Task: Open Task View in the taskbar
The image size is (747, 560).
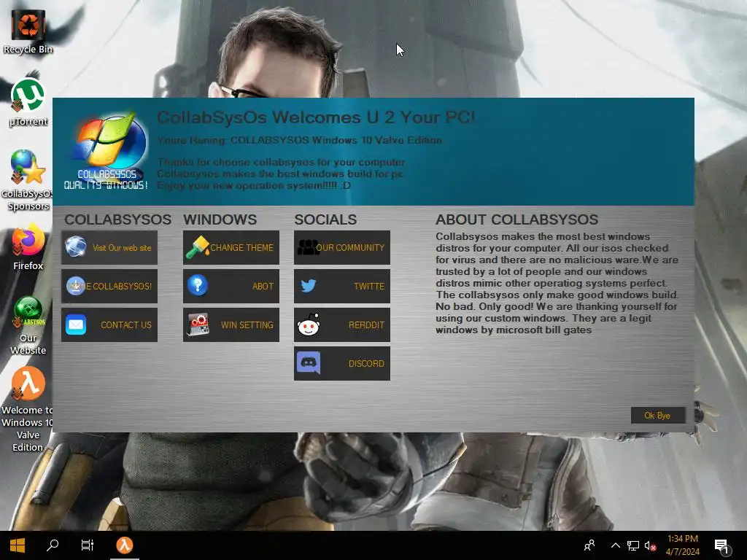Action: tap(88, 545)
